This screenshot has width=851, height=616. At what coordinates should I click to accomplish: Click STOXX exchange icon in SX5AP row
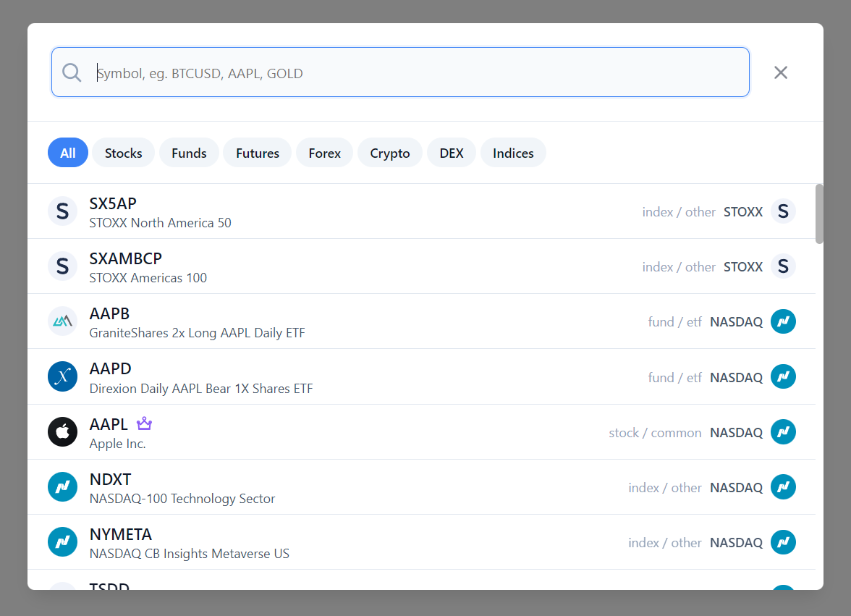783,211
